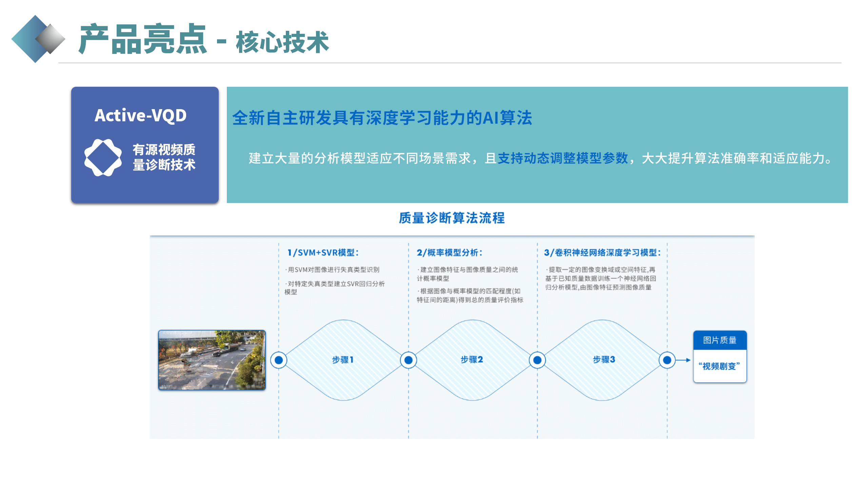The height and width of the screenshot is (488, 868).
Task: Toggle the 步骤3 diamond stage shape
Action: pos(603,360)
